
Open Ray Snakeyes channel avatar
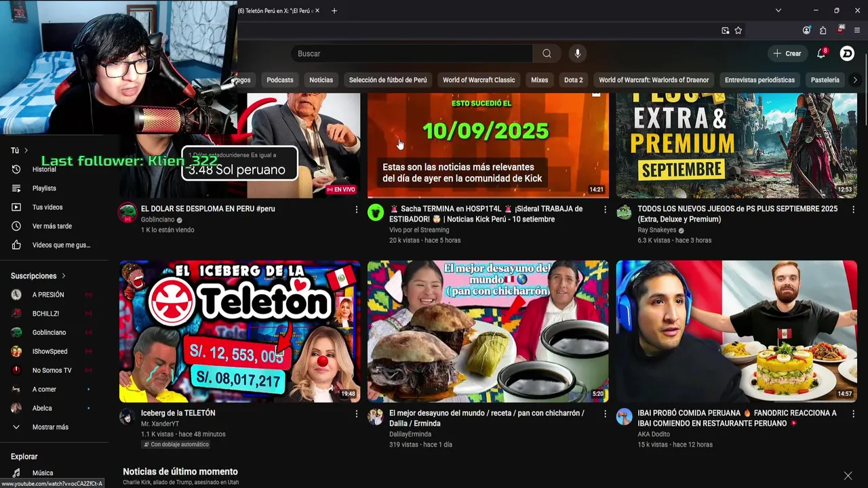click(624, 213)
